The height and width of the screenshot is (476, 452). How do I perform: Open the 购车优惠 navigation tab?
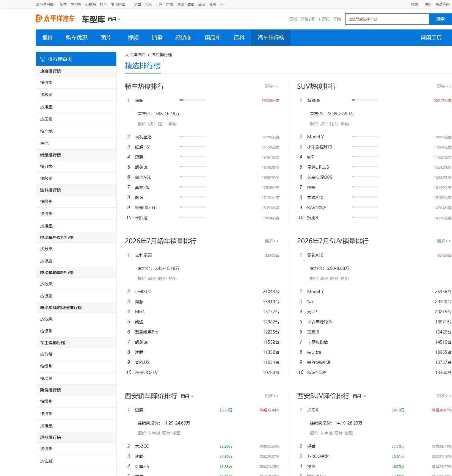(76, 37)
